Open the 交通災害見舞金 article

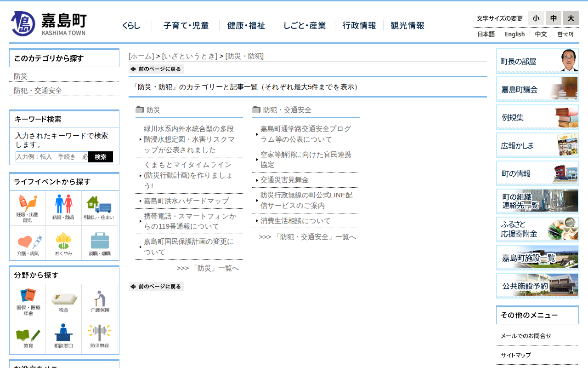[284, 180]
